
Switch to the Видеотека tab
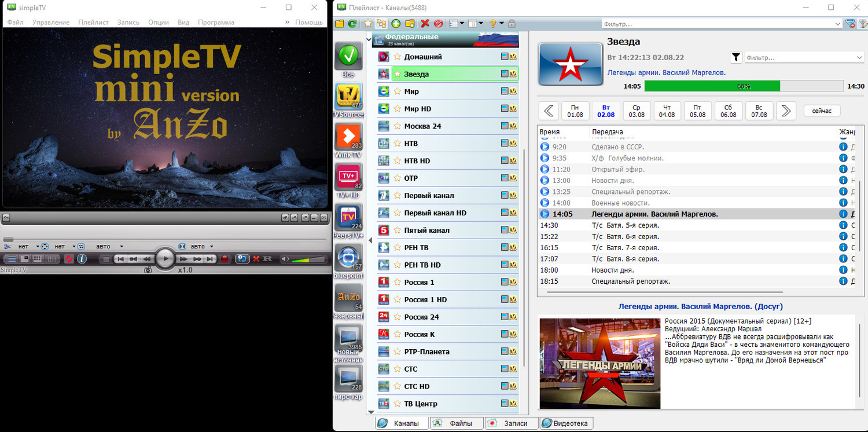pyautogui.click(x=567, y=423)
